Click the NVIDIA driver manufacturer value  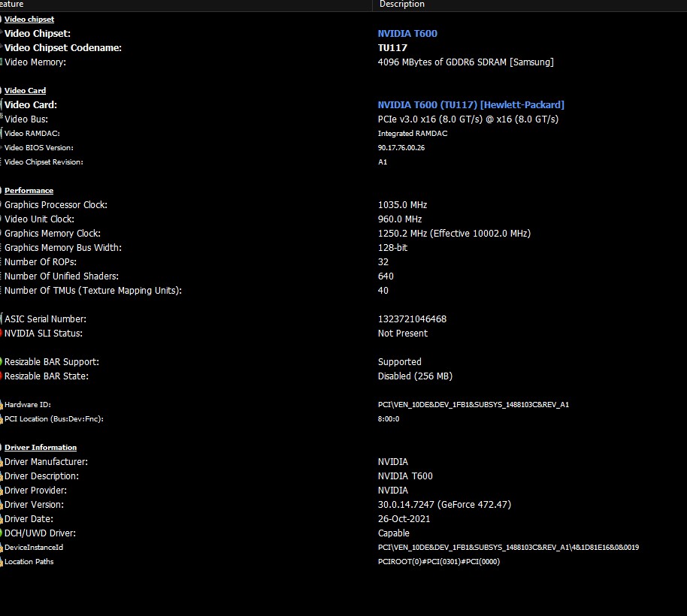click(392, 462)
